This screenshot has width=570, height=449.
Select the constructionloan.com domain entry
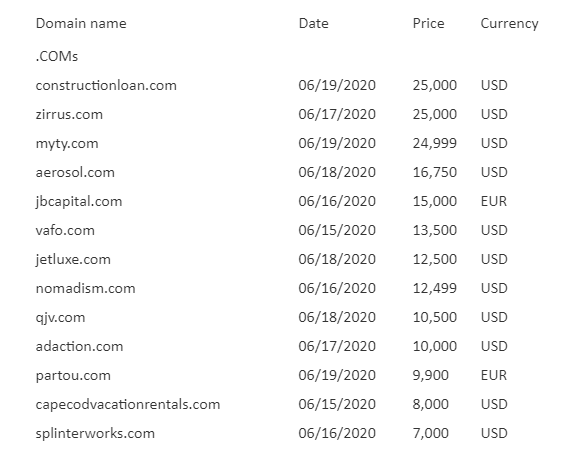tap(106, 85)
